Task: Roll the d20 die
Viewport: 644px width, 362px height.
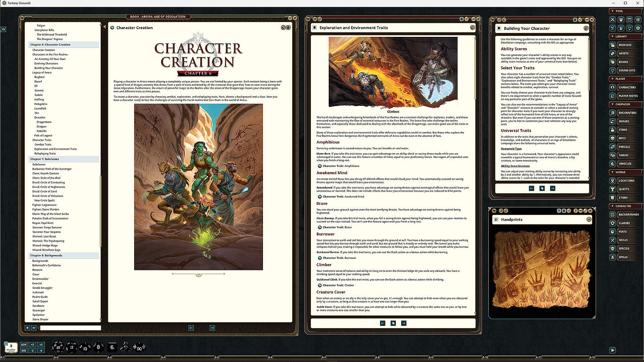Action: pos(58,348)
